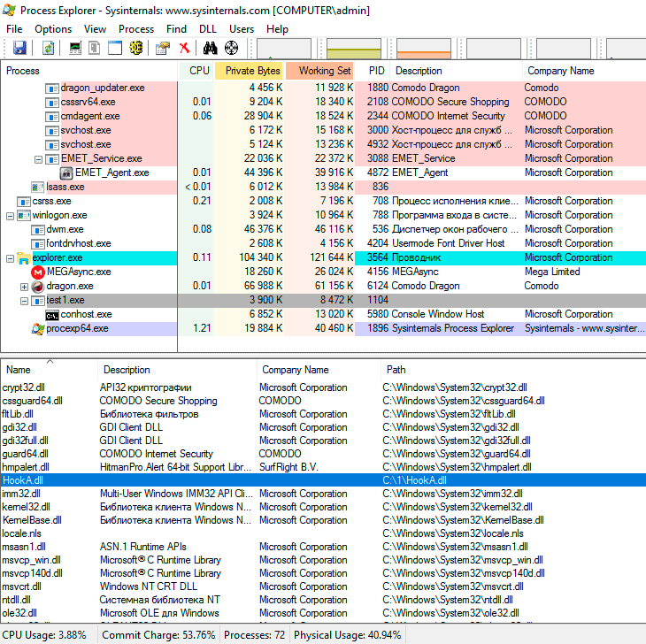
Task: Open Properties from the toolbar icon
Action: (x=163, y=48)
